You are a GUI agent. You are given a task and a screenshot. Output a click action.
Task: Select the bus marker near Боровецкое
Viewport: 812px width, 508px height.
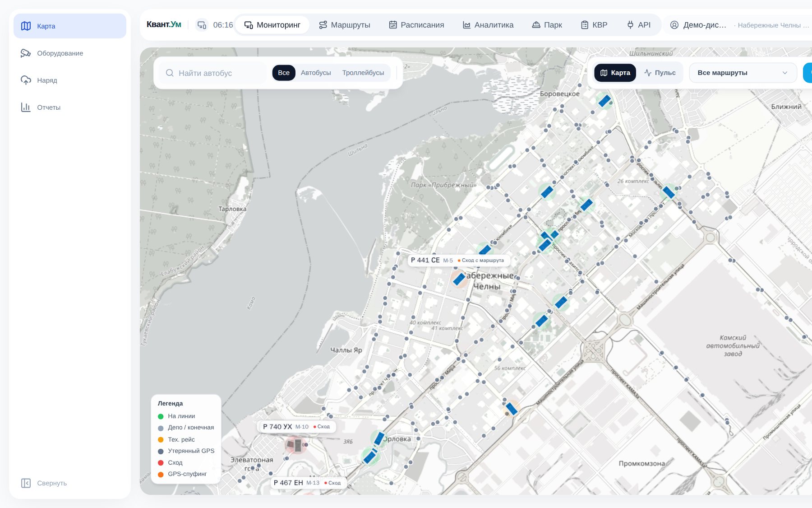tap(604, 101)
